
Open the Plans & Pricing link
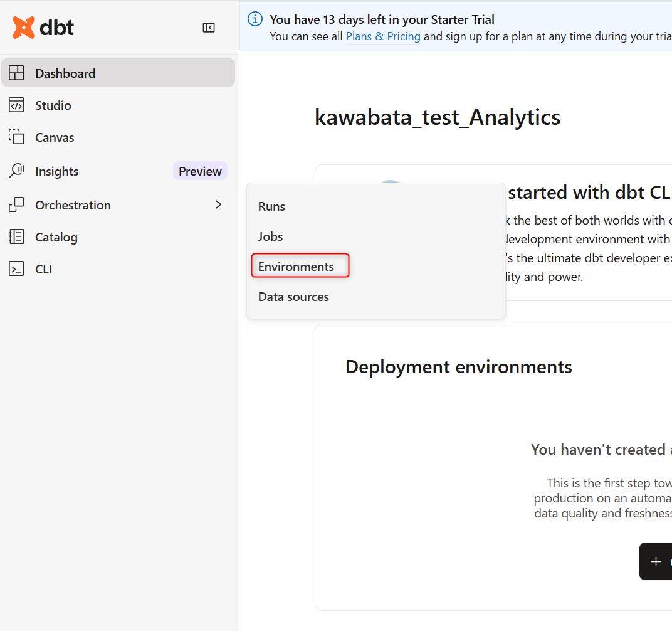click(383, 36)
